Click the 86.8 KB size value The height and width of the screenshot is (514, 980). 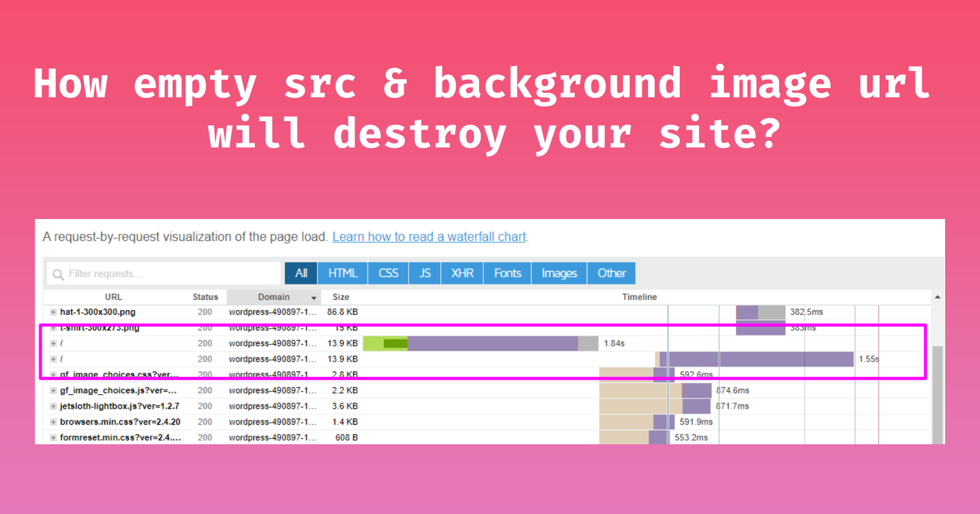click(x=342, y=312)
